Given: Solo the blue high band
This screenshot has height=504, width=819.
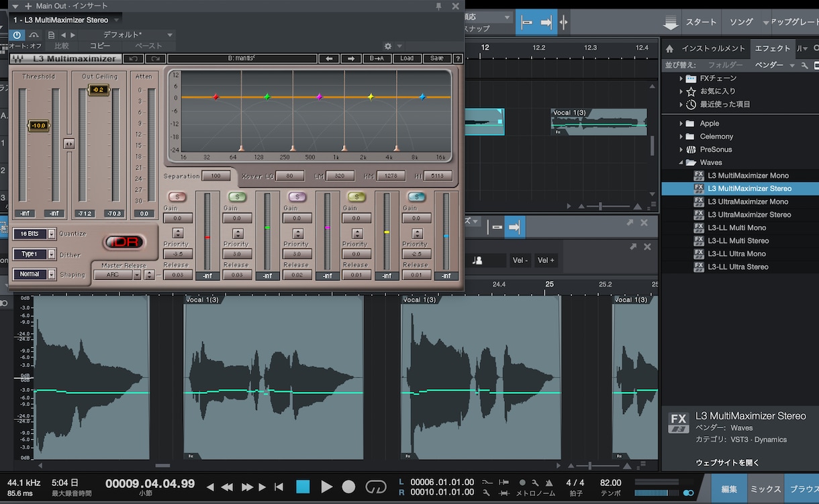Looking at the screenshot, I should [416, 197].
